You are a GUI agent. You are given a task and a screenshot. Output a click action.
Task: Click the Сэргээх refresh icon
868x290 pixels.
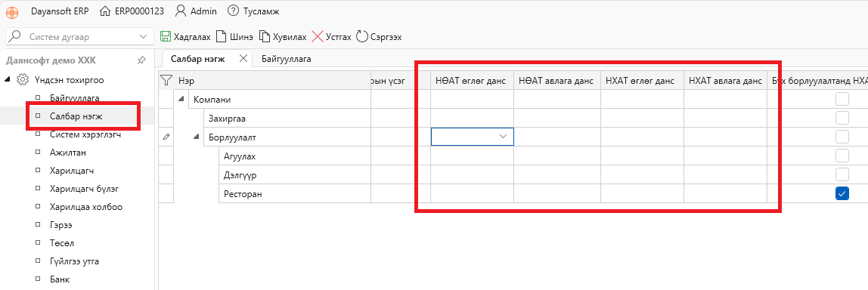tap(362, 36)
